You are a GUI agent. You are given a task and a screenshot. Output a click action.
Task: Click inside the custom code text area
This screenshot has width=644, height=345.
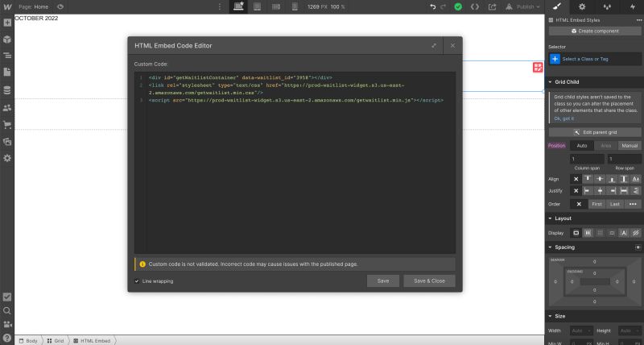tap(295, 163)
